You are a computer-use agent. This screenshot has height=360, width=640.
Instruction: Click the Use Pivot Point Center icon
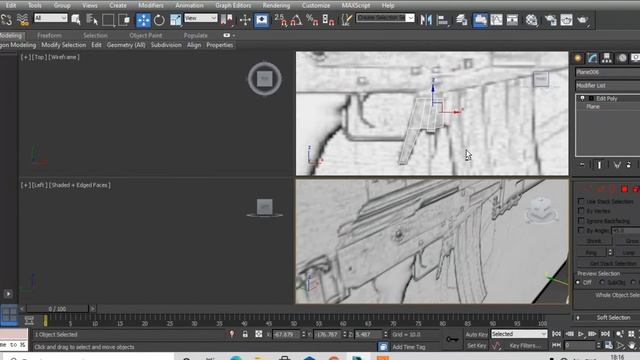227,20
